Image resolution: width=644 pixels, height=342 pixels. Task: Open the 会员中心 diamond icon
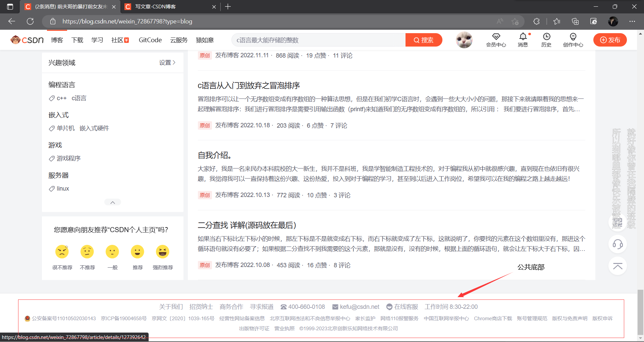pos(496,40)
